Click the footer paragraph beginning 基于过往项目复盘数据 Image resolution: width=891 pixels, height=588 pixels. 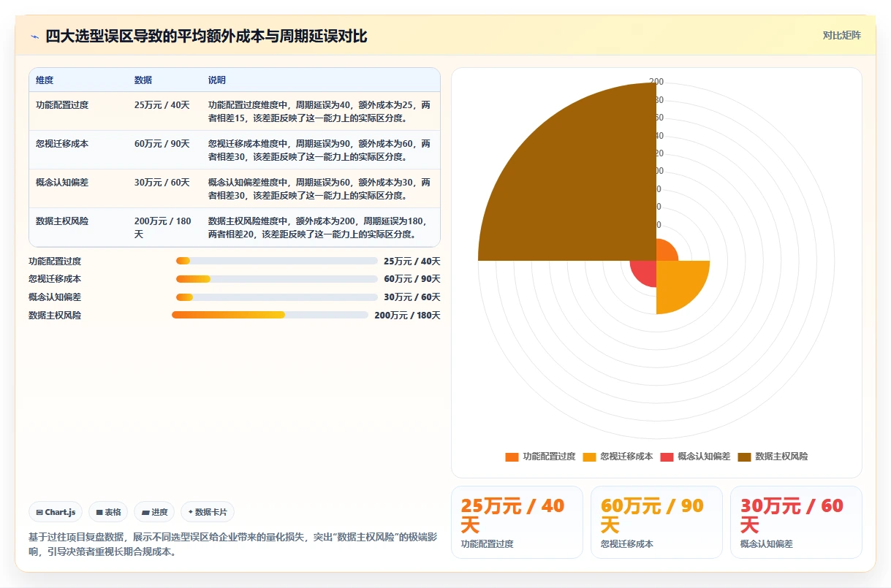click(x=232, y=544)
